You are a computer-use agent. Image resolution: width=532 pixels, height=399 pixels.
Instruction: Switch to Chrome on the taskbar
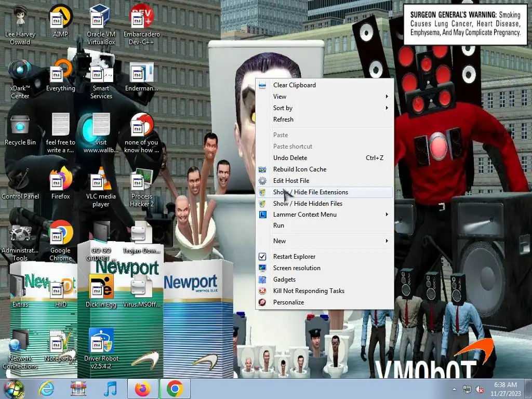coord(175,389)
